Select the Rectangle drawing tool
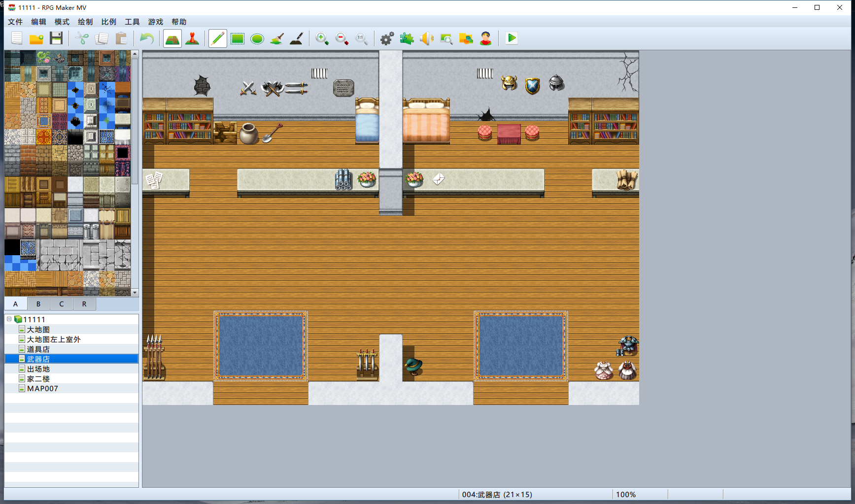The image size is (855, 504). pyautogui.click(x=238, y=38)
